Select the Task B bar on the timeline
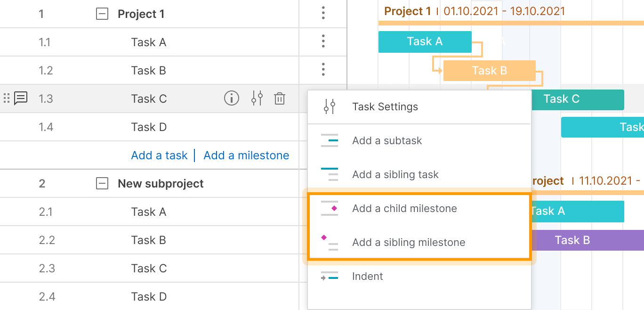This screenshot has width=644, height=310. [490, 71]
